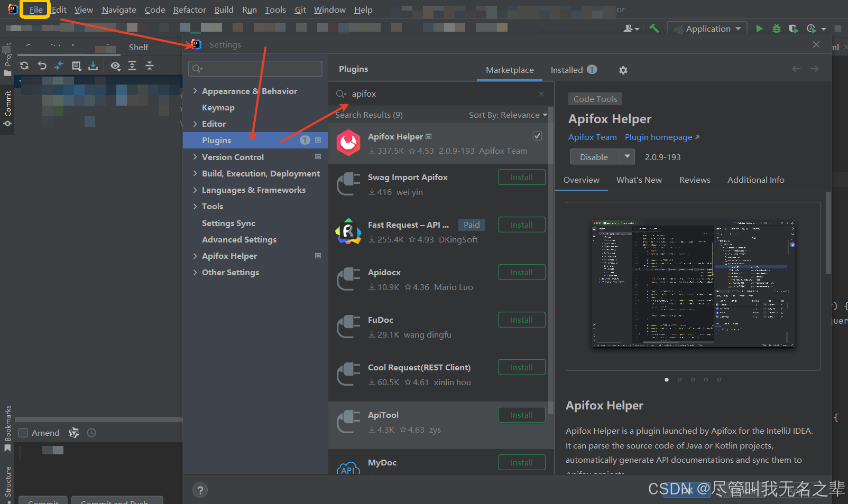Install the Cool Request(REST Client) plugin
The height and width of the screenshot is (504, 848).
(x=522, y=368)
